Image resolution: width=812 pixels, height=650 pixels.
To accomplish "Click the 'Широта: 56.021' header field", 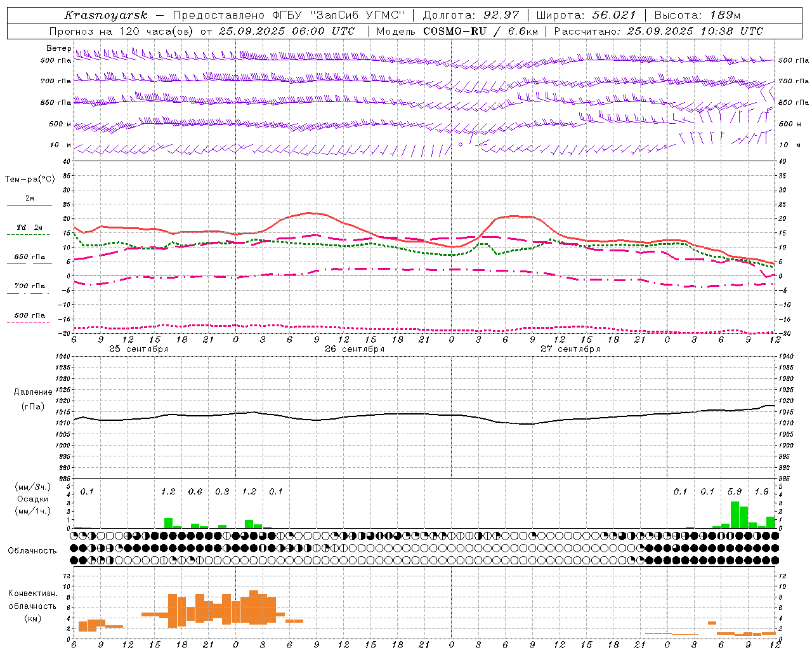I will 586,15.
